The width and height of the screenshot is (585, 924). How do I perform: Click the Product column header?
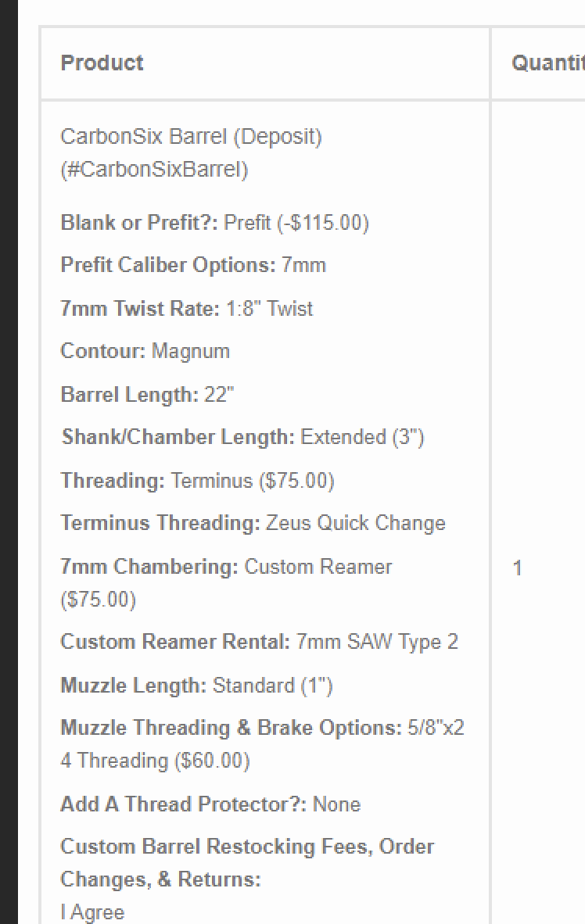[102, 63]
